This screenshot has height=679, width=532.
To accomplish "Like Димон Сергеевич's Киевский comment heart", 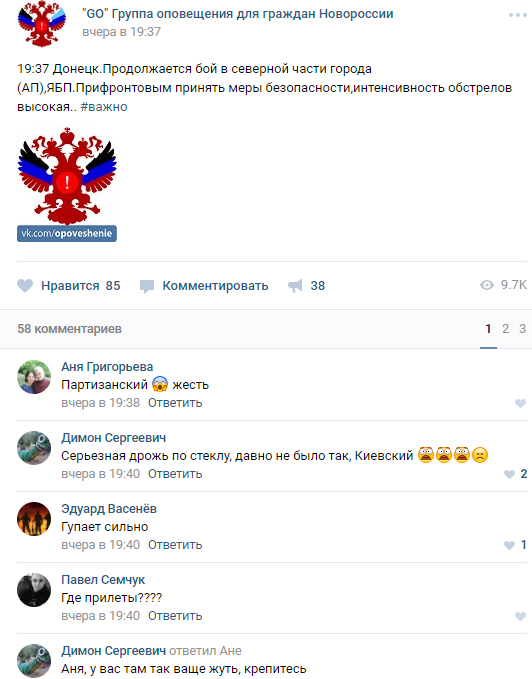I will pos(509,474).
